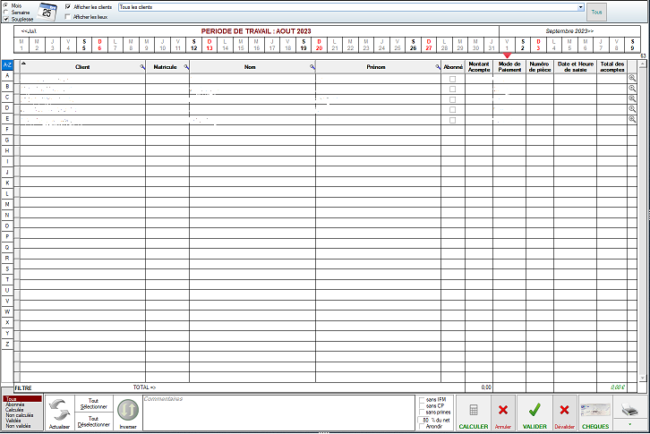Go to previous month Juil link

pyautogui.click(x=29, y=31)
